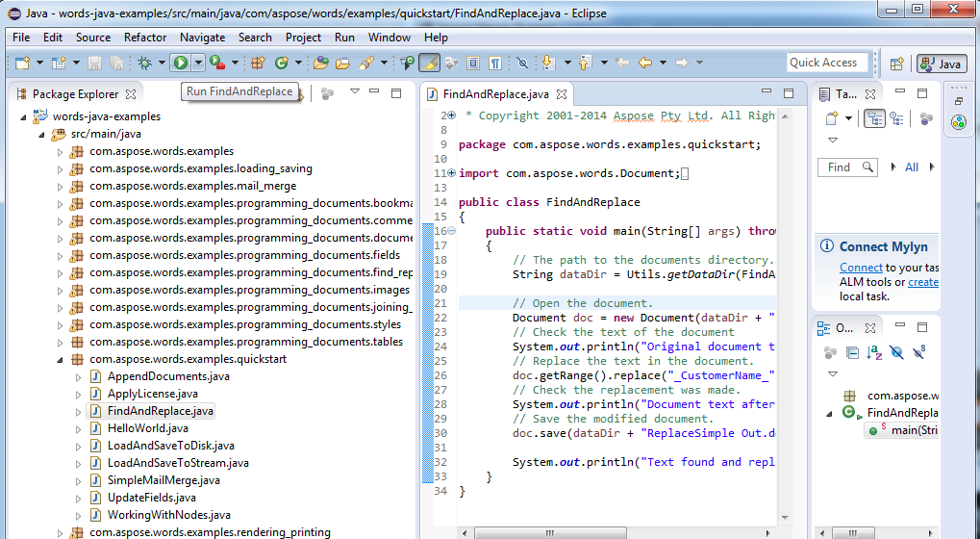This screenshot has width=980, height=539.
Task: Click the All working set link
Action: click(x=912, y=167)
